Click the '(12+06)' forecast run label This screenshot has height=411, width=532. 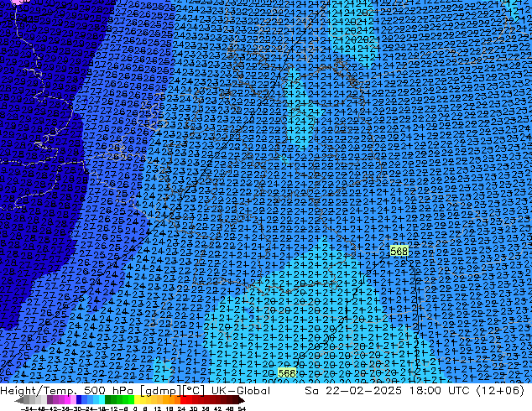[500, 391]
